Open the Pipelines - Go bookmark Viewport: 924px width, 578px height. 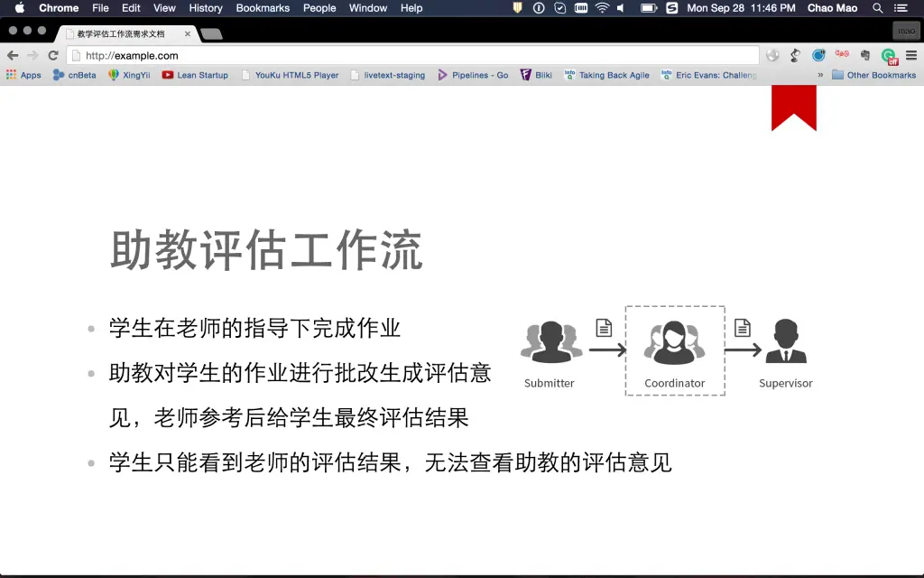coord(473,75)
